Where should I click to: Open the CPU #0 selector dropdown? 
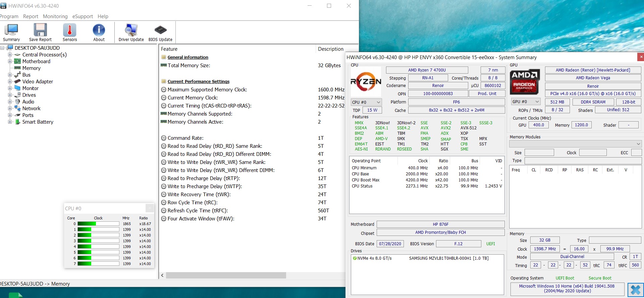[x=366, y=102]
